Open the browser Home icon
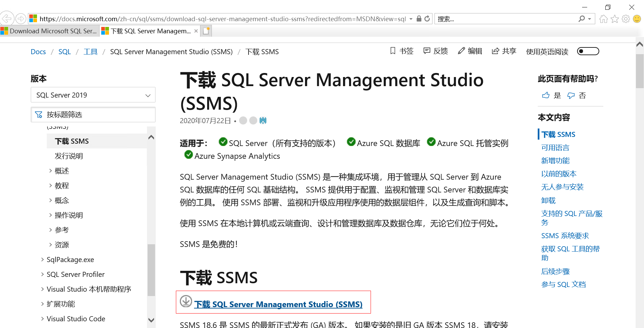Image resolution: width=644 pixels, height=328 pixels. click(604, 19)
